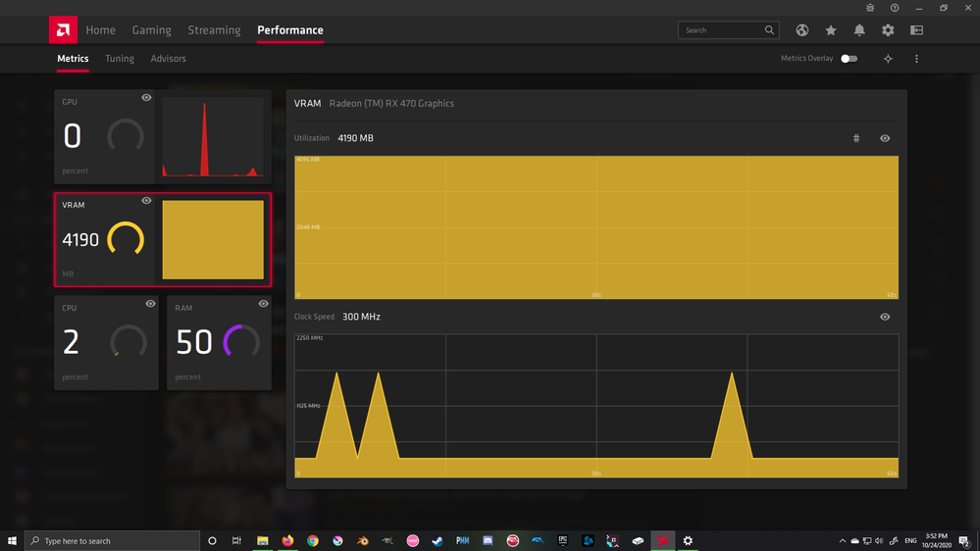Image resolution: width=980 pixels, height=551 pixels.
Task: Open Task View in the taskbar
Action: coord(236,541)
